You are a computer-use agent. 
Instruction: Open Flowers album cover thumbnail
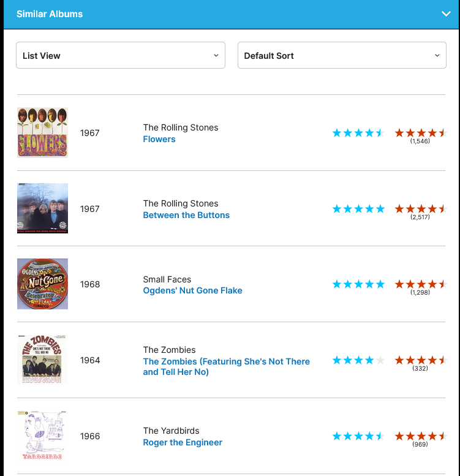tap(42, 133)
